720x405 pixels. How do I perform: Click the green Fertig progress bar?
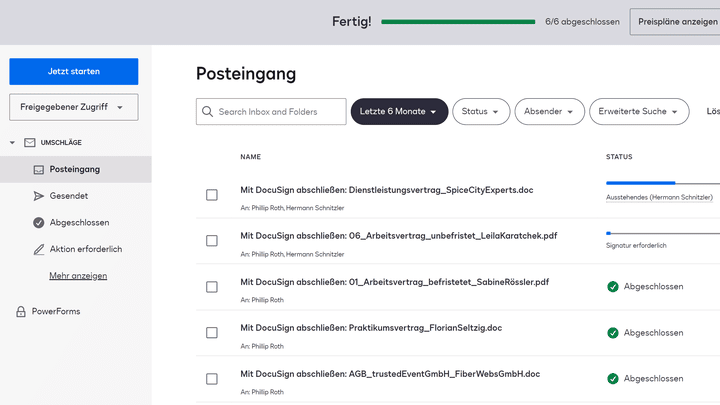coord(458,22)
